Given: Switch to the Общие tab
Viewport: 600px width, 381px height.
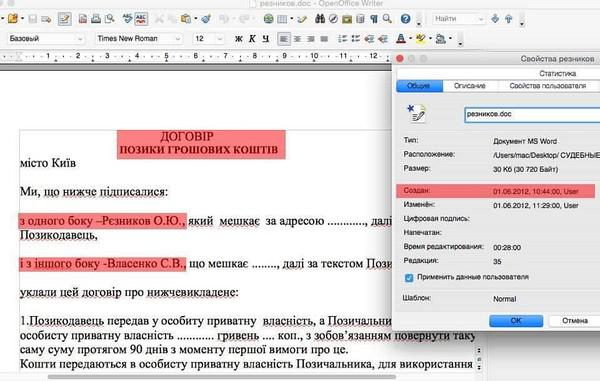Looking at the screenshot, I should tap(419, 86).
